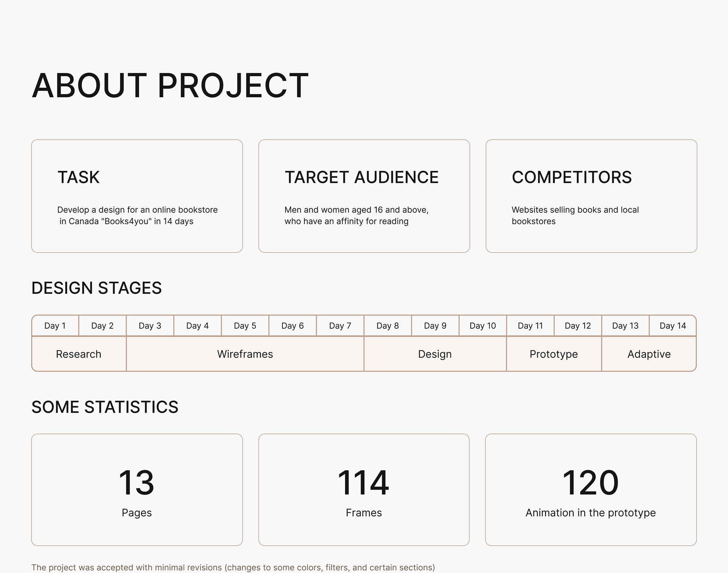
Task: Click the 13 Pages statistic card
Action: pos(137,490)
